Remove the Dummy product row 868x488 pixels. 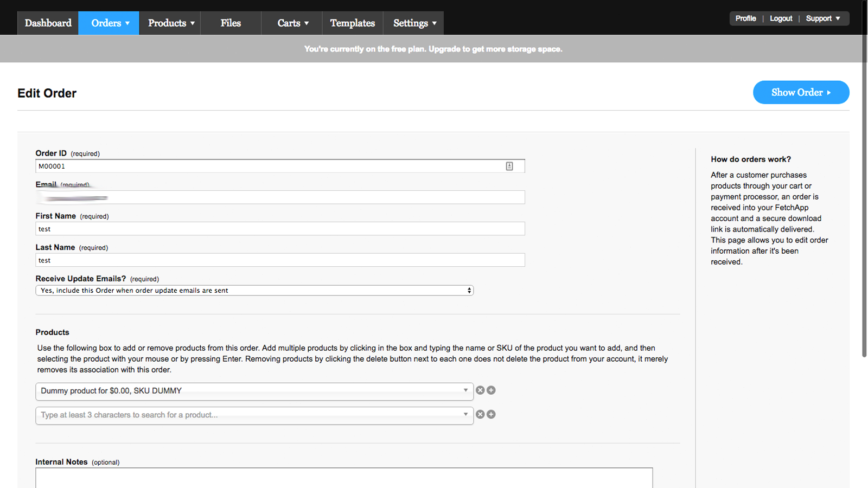coord(480,390)
